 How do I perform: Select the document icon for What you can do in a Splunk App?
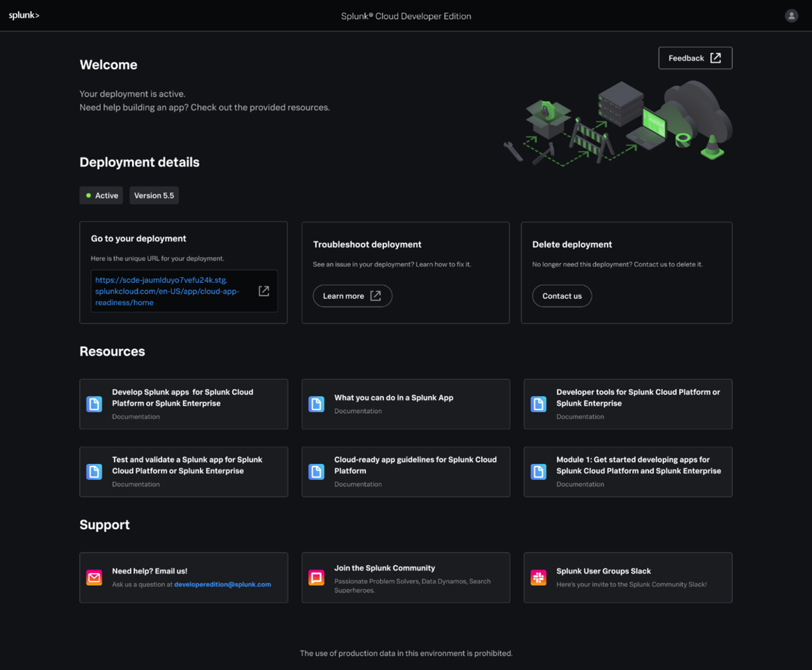pyautogui.click(x=316, y=404)
